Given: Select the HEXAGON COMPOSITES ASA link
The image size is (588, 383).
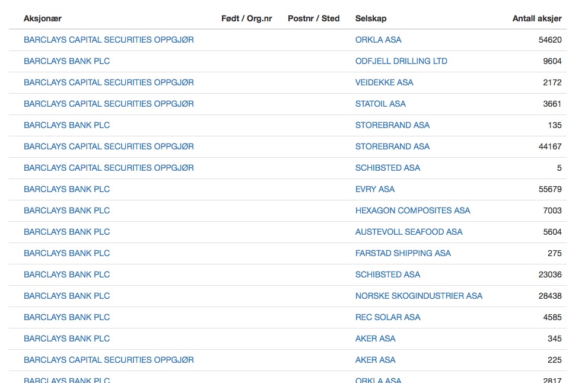Looking at the screenshot, I should [412, 210].
